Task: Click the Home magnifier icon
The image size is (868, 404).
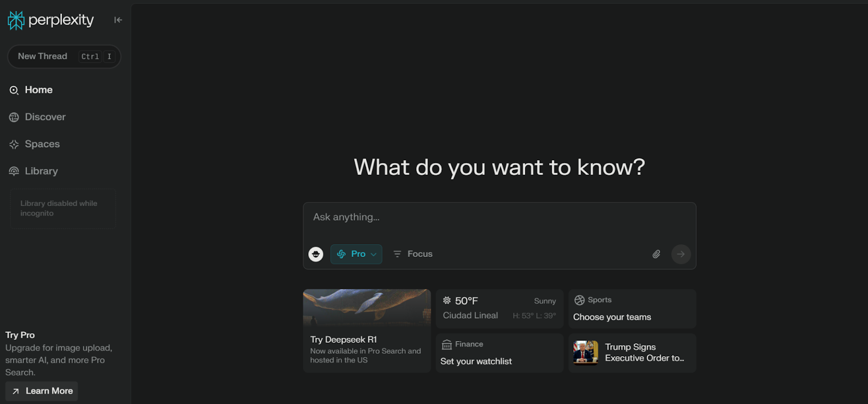Action: pos(14,90)
